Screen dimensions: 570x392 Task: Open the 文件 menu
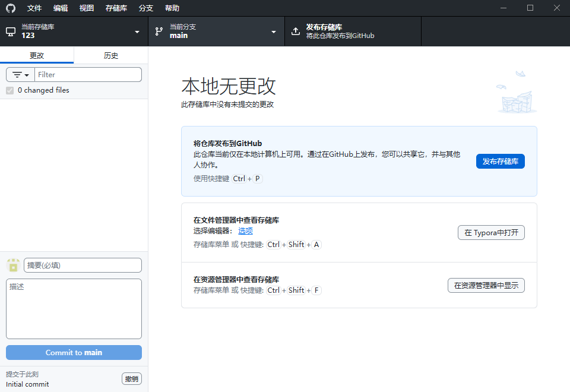pyautogui.click(x=34, y=8)
